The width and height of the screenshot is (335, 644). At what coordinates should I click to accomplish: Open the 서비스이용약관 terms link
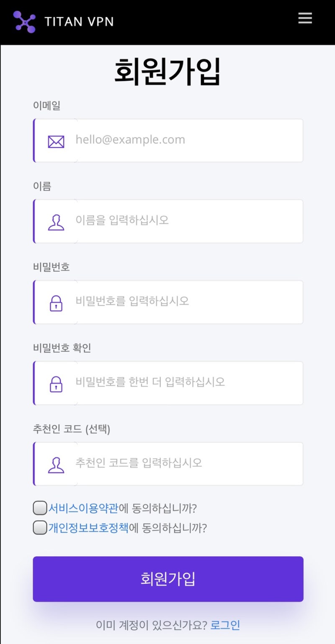click(84, 509)
